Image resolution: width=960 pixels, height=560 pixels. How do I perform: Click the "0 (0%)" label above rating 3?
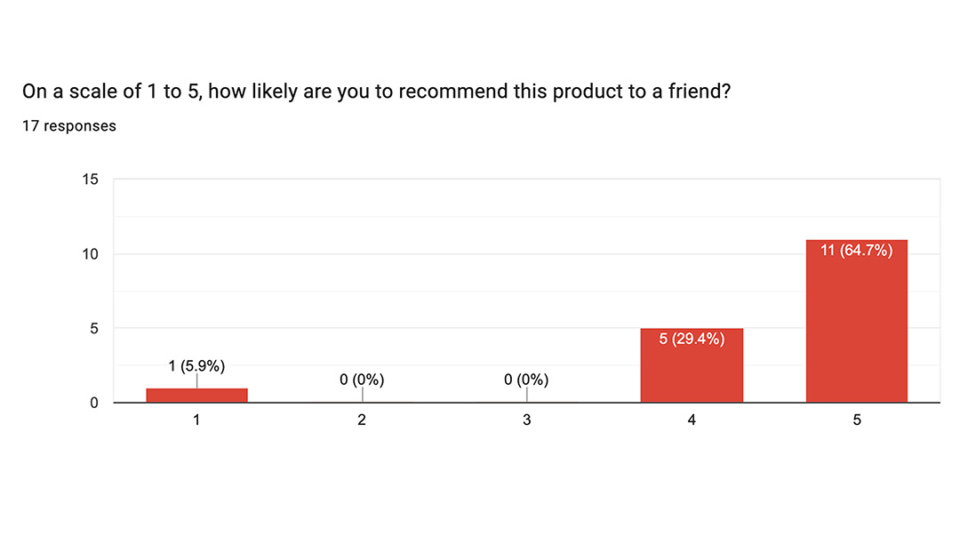[x=526, y=380]
